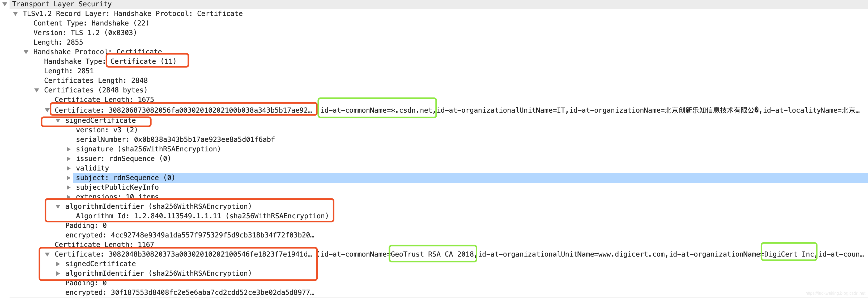This screenshot has width=868, height=298.
Task: Expand highlighted subject: rdnSequence row
Action: click(x=69, y=178)
